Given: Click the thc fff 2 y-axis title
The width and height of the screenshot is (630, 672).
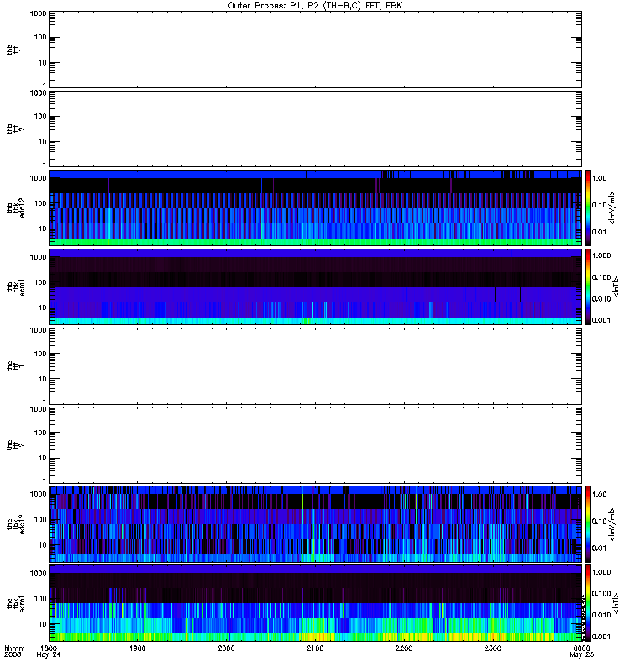Looking at the screenshot, I should tap(15, 445).
